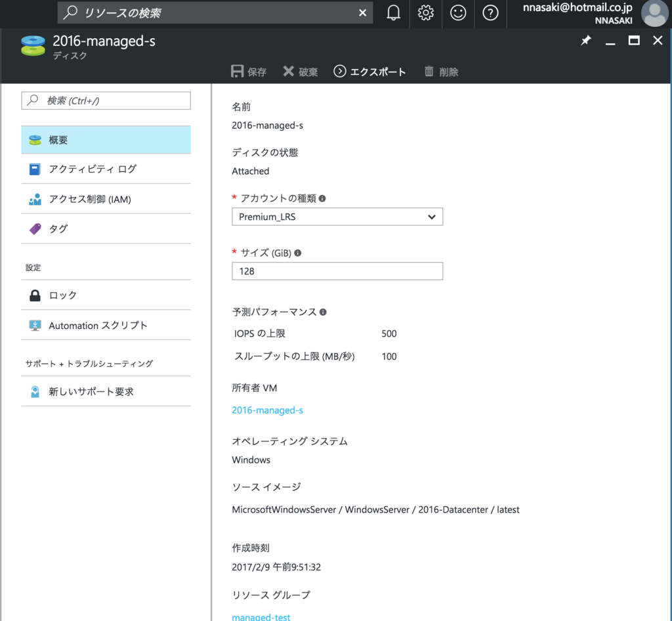Open アクセス制御 (IAM) settings
This screenshot has width=672, height=621.
pyautogui.click(x=106, y=199)
